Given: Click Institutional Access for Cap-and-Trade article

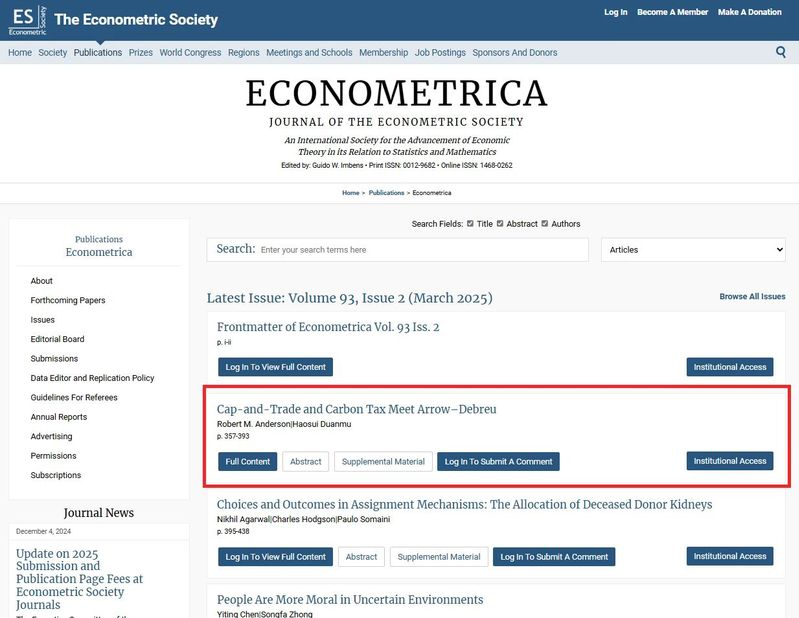Looking at the screenshot, I should coord(730,461).
